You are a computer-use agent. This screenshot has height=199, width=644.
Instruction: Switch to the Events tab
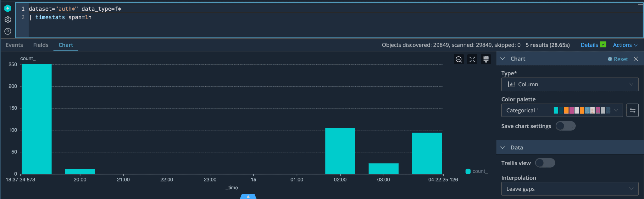tap(14, 45)
